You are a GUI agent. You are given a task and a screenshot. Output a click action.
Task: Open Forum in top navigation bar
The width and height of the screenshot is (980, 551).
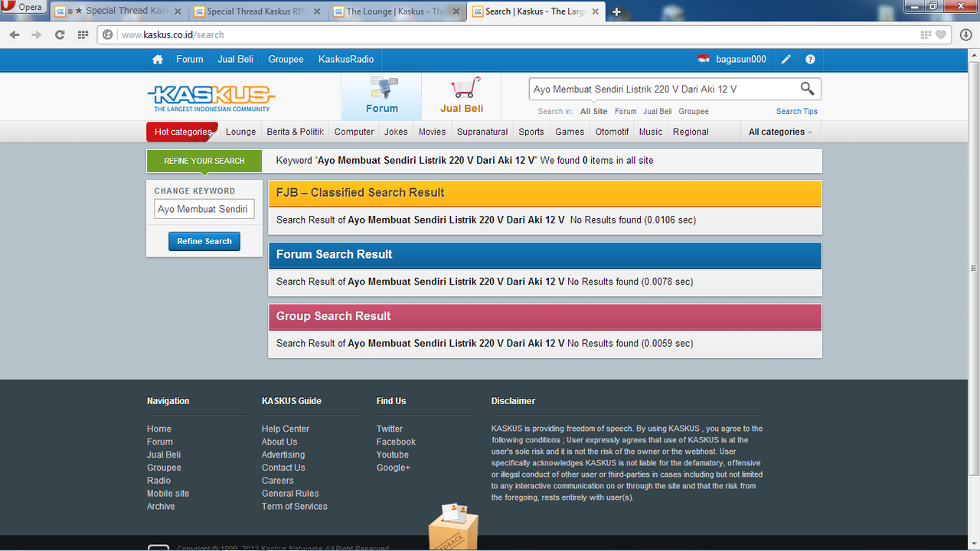click(x=190, y=60)
